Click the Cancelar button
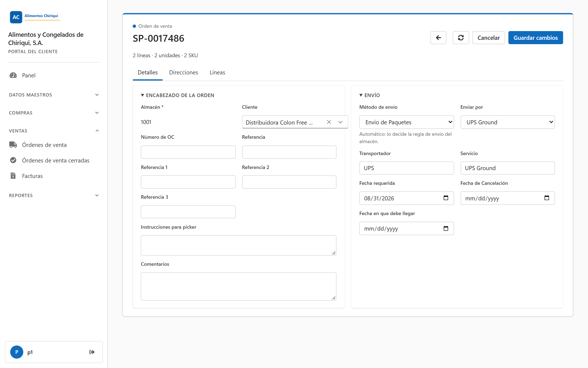 [x=488, y=38]
